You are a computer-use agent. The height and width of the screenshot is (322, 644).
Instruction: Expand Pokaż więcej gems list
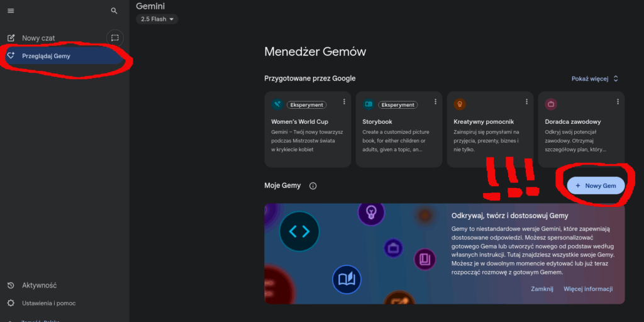pyautogui.click(x=595, y=79)
